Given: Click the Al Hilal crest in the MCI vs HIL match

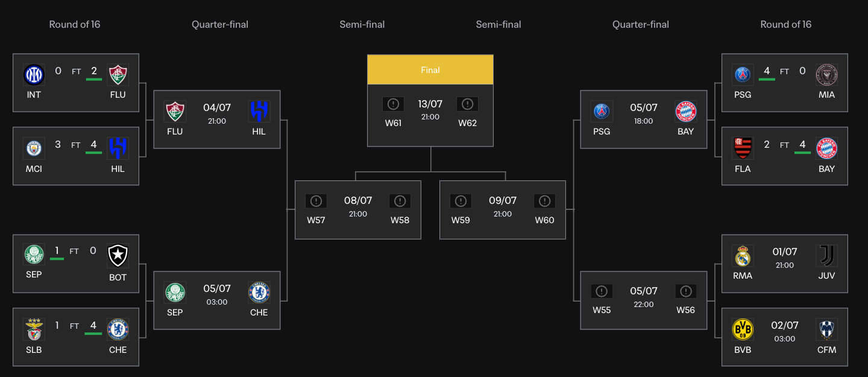Looking at the screenshot, I should pos(118,148).
